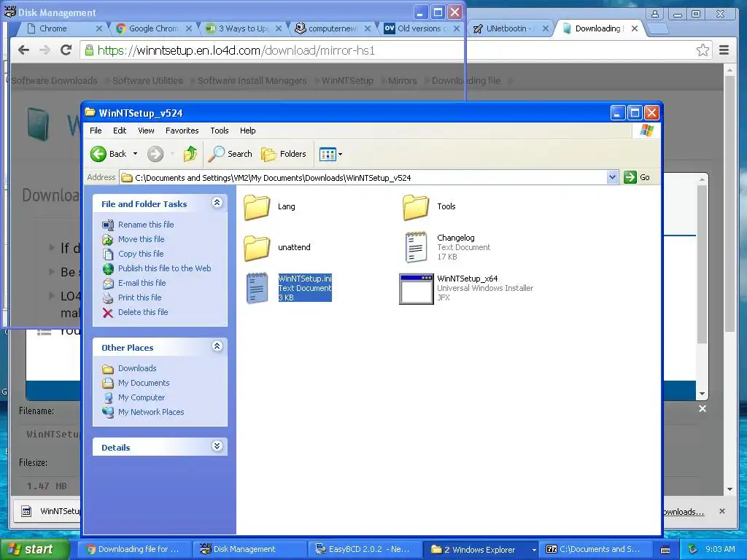Screen dimensions: 747x560
Task: Click Delete this file
Action: (143, 312)
